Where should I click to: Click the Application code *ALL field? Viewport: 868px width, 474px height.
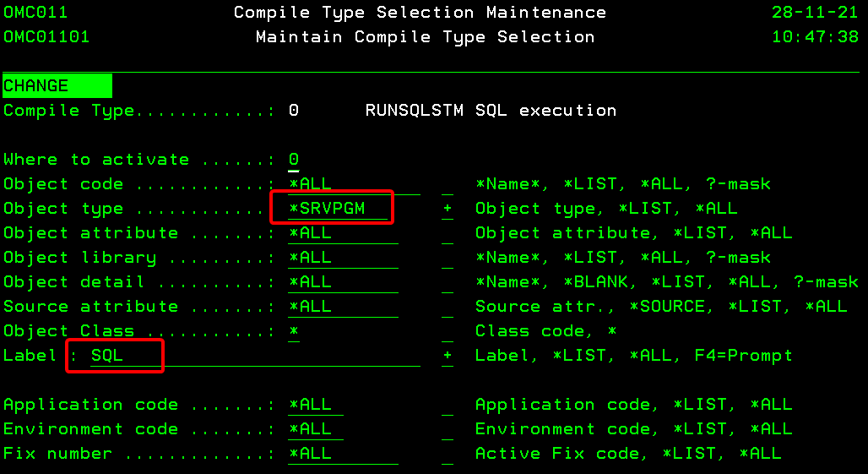click(316, 405)
